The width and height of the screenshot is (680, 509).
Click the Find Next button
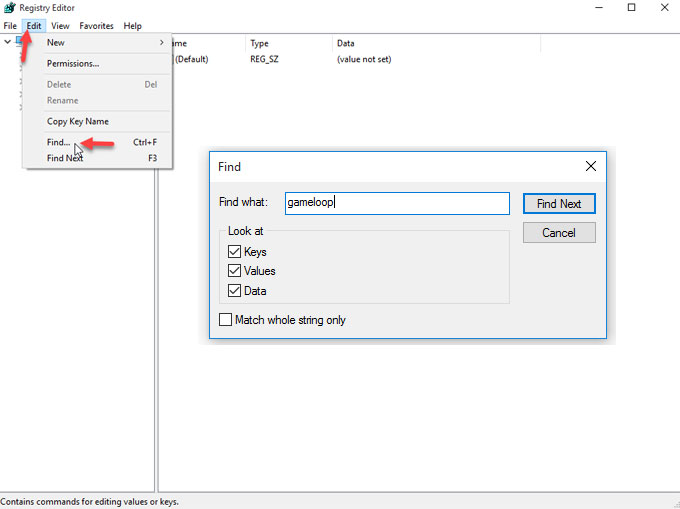(559, 203)
